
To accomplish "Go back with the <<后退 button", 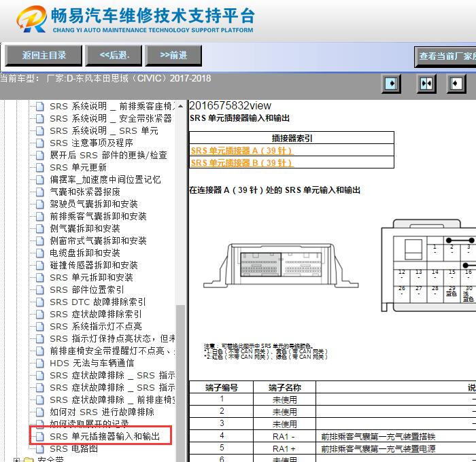I will [114, 56].
